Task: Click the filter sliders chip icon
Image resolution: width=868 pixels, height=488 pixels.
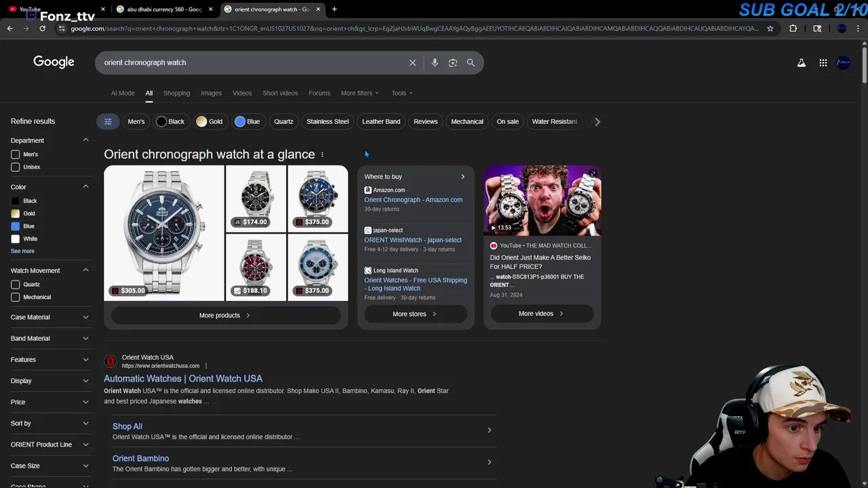Action: pos(108,121)
